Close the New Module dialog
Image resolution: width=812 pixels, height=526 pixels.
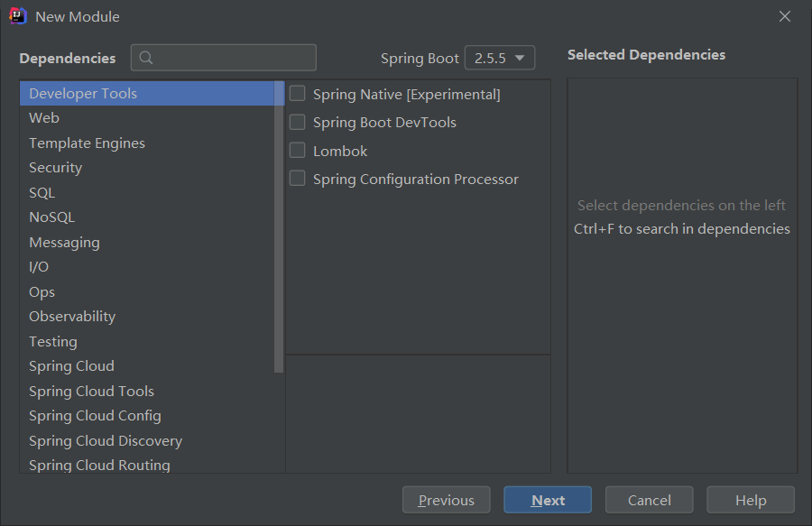pos(785,16)
